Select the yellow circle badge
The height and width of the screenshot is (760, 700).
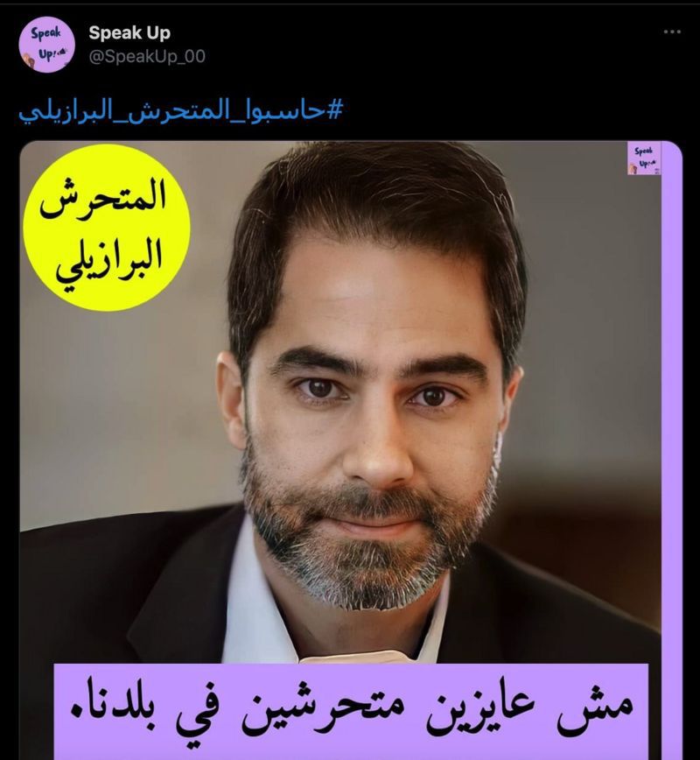pyautogui.click(x=107, y=228)
